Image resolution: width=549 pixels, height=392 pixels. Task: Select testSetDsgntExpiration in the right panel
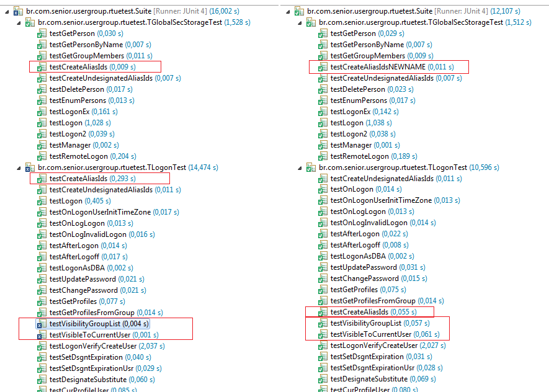pos(369,357)
